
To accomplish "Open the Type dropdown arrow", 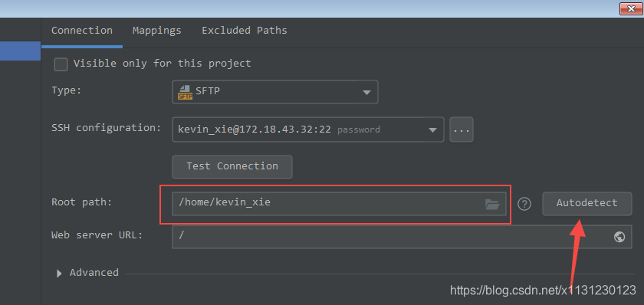I will click(x=366, y=93).
